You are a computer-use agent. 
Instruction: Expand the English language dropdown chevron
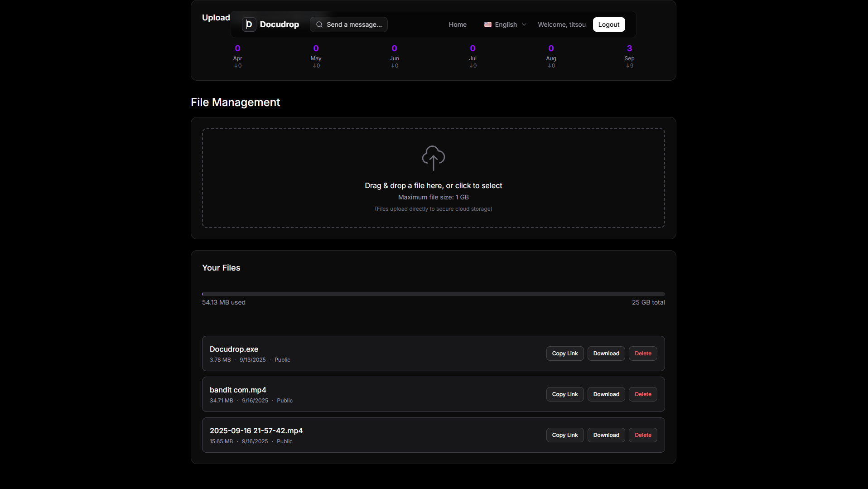click(524, 24)
